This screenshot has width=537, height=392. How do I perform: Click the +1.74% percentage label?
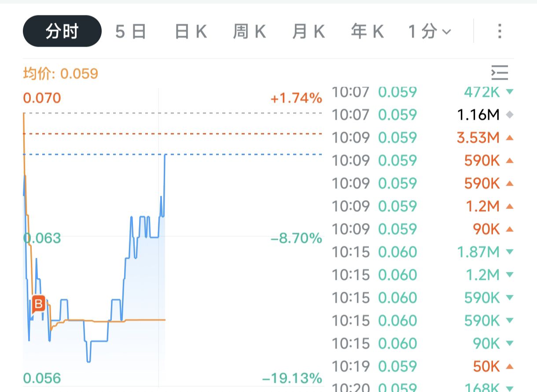pos(296,98)
